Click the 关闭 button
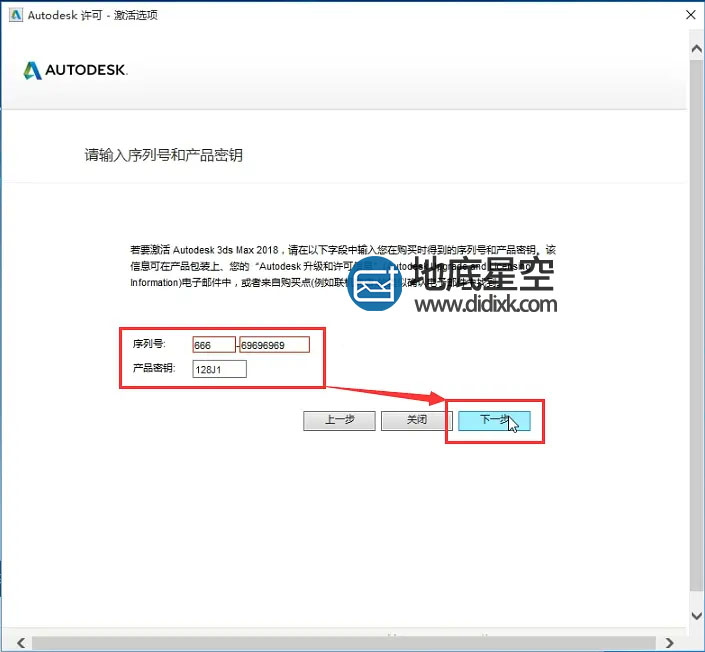 (x=416, y=420)
